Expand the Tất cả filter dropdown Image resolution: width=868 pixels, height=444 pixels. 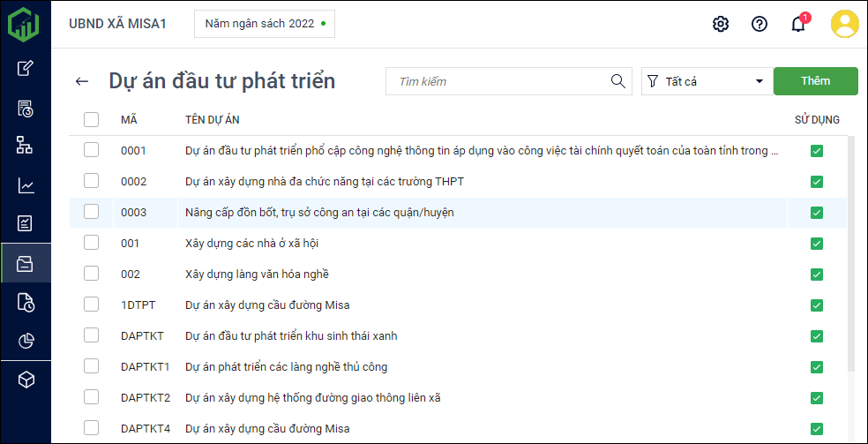click(707, 81)
